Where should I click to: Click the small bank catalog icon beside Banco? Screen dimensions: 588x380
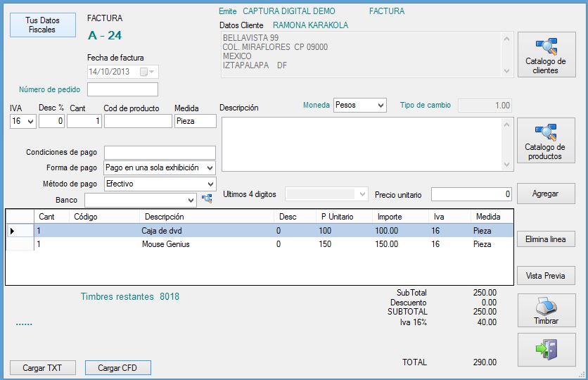pyautogui.click(x=207, y=199)
